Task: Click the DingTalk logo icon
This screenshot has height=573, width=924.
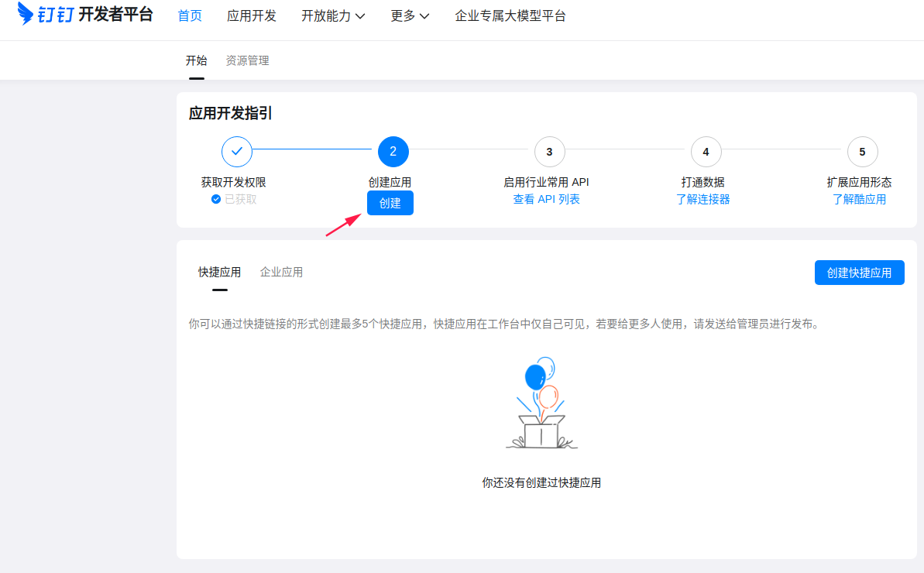Action: pyautogui.click(x=26, y=13)
